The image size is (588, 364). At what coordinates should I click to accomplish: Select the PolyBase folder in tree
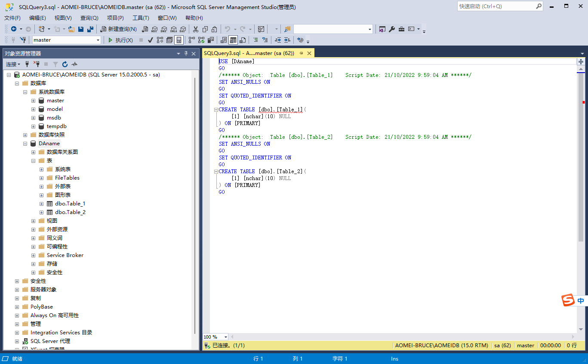(x=41, y=307)
